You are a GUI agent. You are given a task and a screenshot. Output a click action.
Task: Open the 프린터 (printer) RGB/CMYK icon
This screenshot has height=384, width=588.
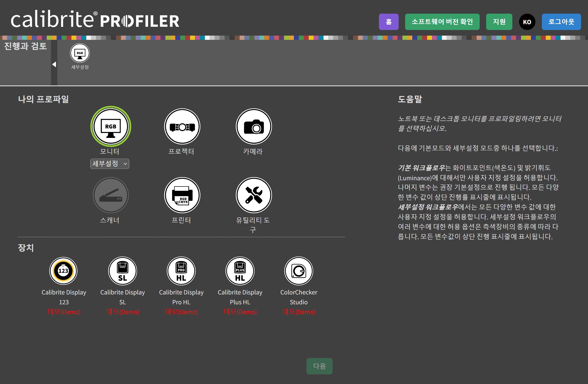click(x=182, y=195)
